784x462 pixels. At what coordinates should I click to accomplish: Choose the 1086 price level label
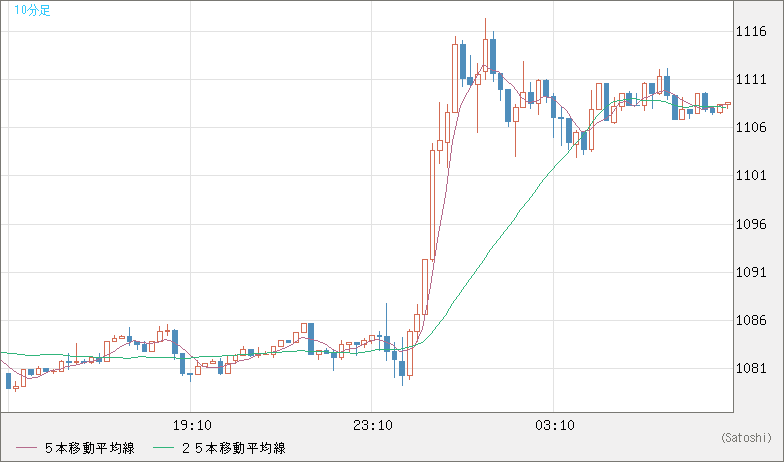coord(751,321)
